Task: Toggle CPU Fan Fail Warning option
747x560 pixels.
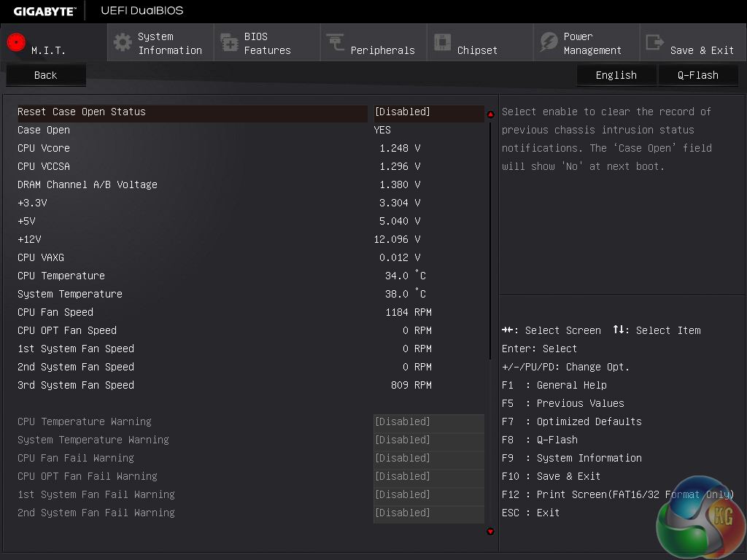Action: coord(427,459)
